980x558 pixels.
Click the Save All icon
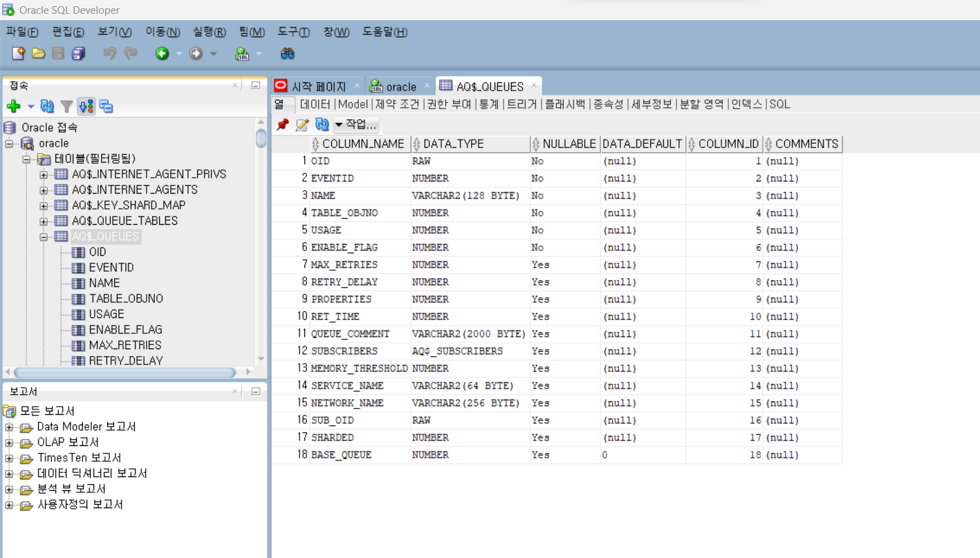click(x=79, y=53)
